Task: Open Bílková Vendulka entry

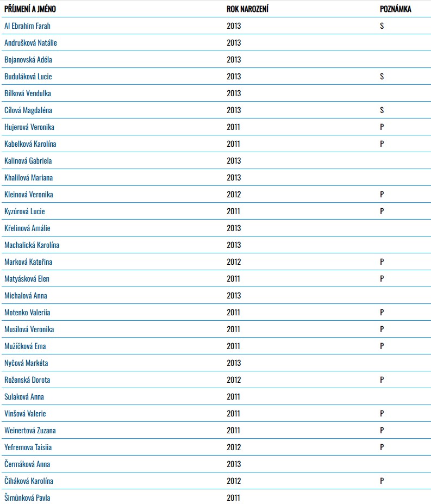Action: pos(28,93)
